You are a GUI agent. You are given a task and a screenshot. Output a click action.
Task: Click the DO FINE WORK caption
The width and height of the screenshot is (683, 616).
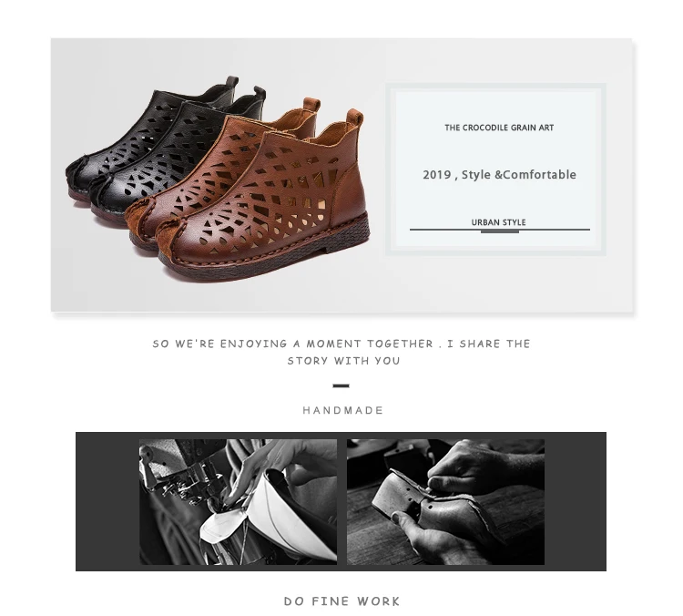[x=341, y=601]
